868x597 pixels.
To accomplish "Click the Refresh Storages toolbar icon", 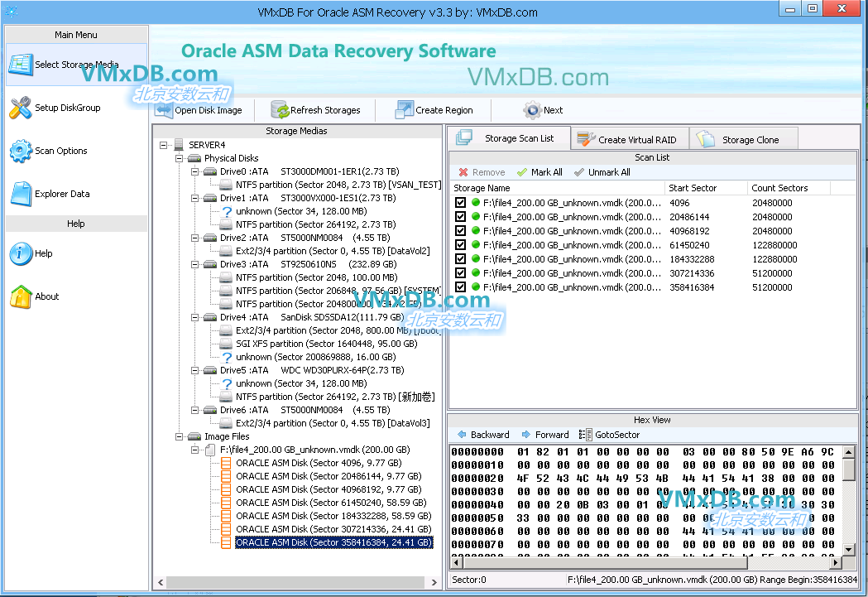I will point(281,110).
